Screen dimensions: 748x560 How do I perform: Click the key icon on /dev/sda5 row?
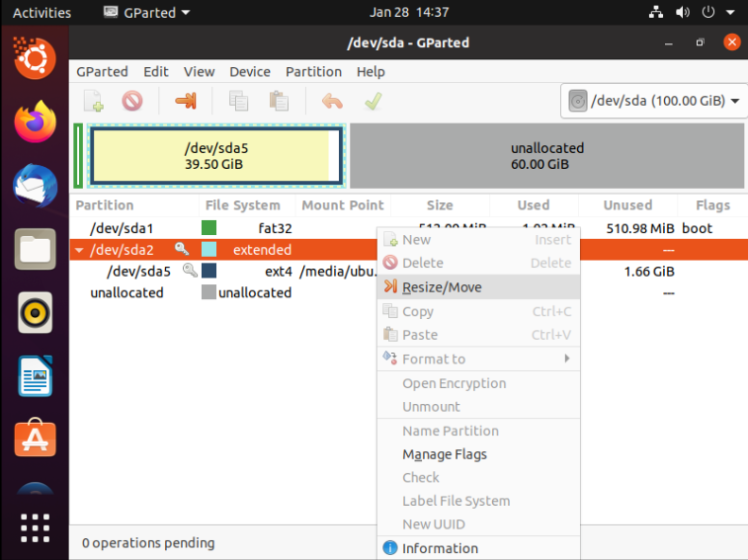[190, 270]
